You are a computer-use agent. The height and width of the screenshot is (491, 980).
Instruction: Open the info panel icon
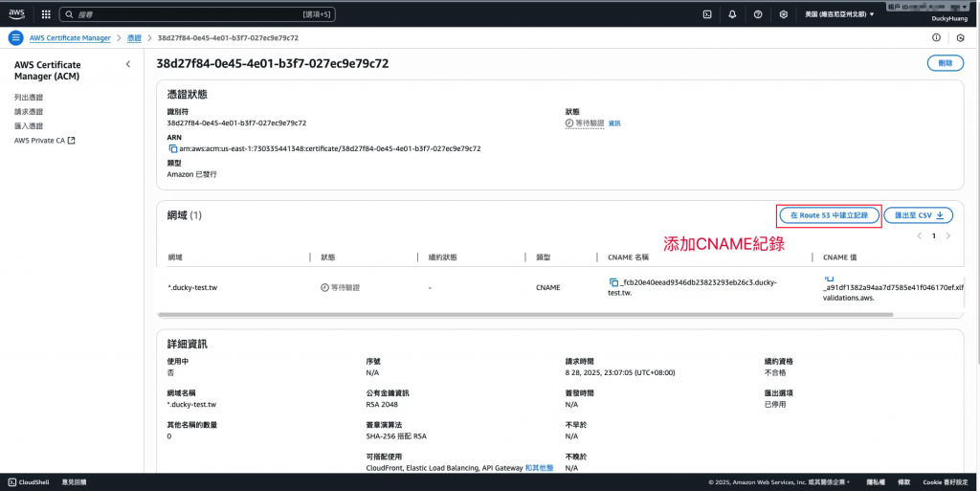[936, 37]
